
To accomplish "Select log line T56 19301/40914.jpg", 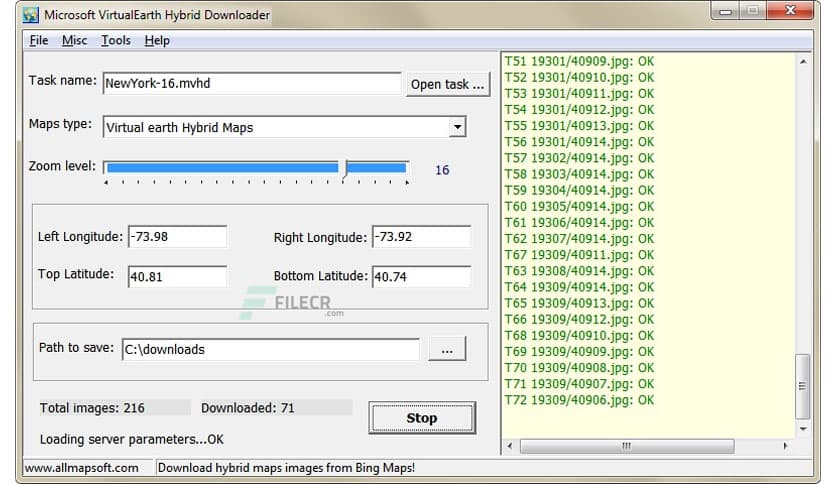I will click(x=579, y=142).
